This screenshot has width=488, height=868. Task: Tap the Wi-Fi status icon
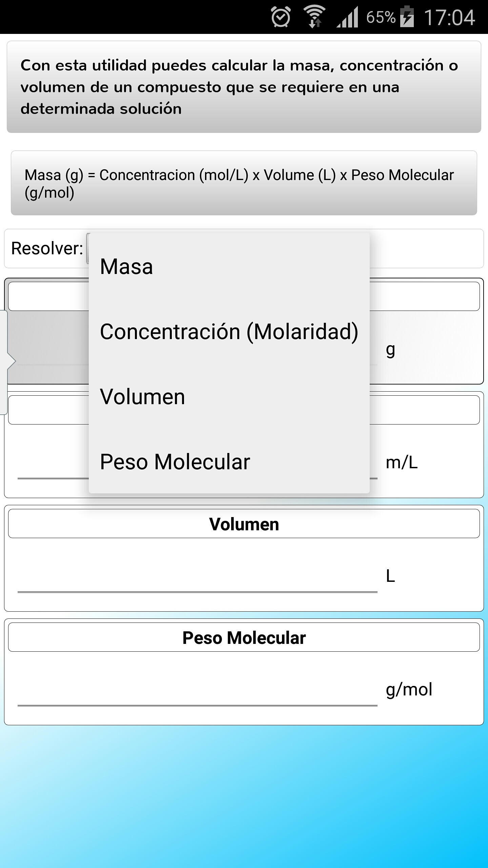click(314, 17)
